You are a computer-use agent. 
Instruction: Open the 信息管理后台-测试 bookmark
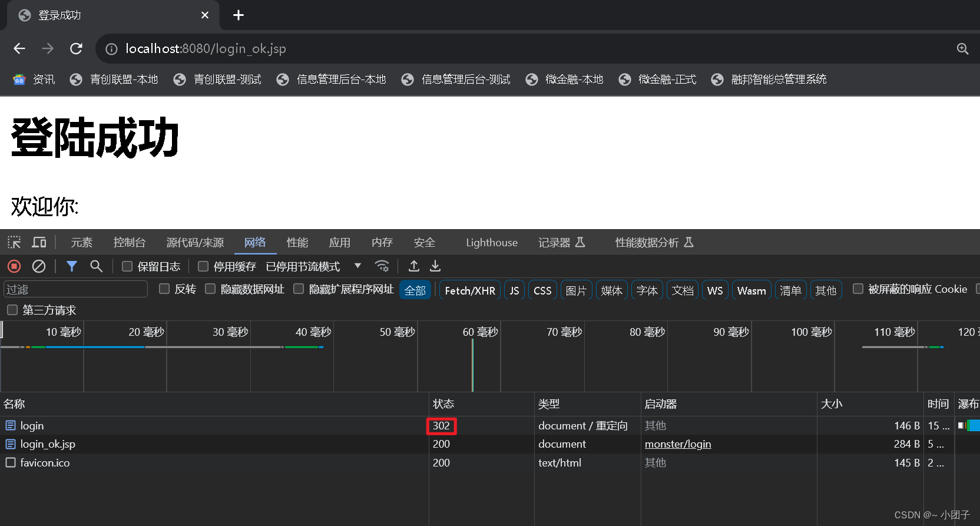click(x=456, y=80)
